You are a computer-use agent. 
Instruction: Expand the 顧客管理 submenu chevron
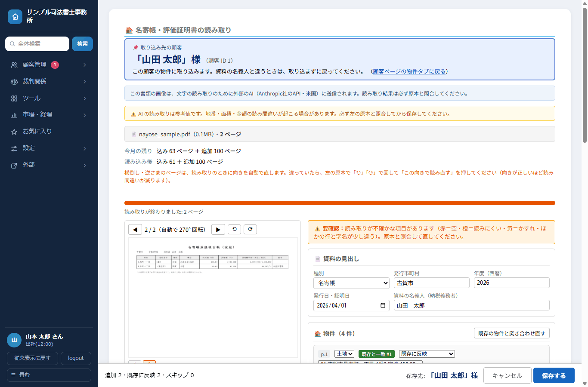pyautogui.click(x=85, y=65)
